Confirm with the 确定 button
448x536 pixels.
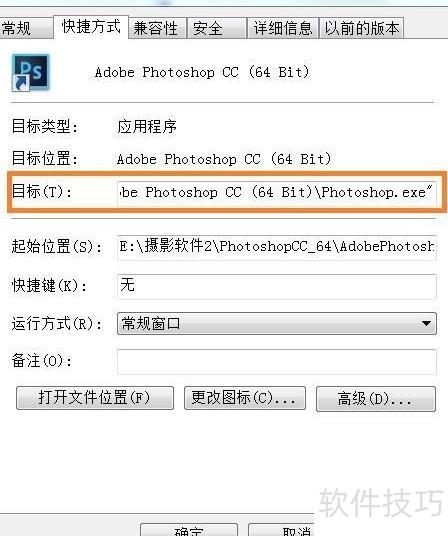pyautogui.click(x=189, y=530)
